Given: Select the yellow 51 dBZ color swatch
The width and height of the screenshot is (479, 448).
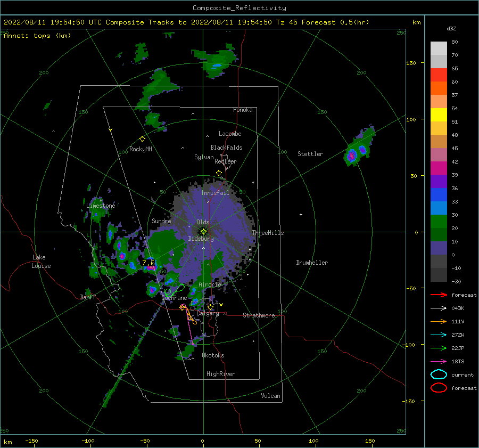Looking at the screenshot, I should [439, 115].
